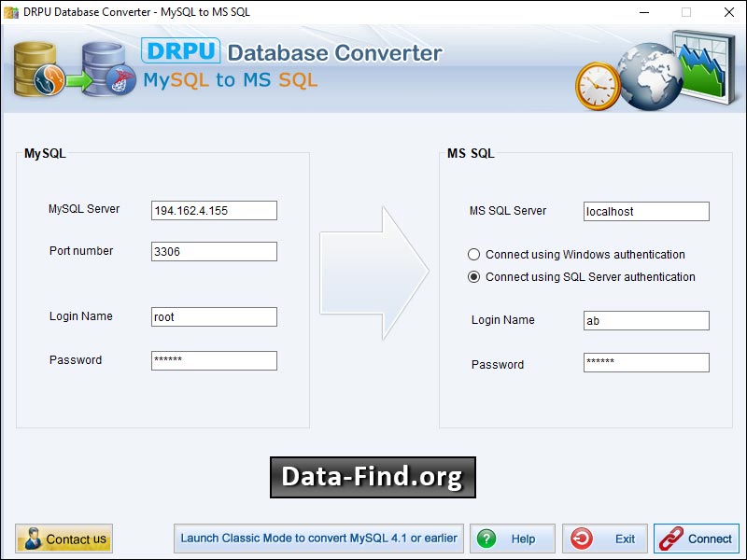Click the Port number field showing 3306
Viewport: 747px width, 560px height.
click(x=213, y=251)
